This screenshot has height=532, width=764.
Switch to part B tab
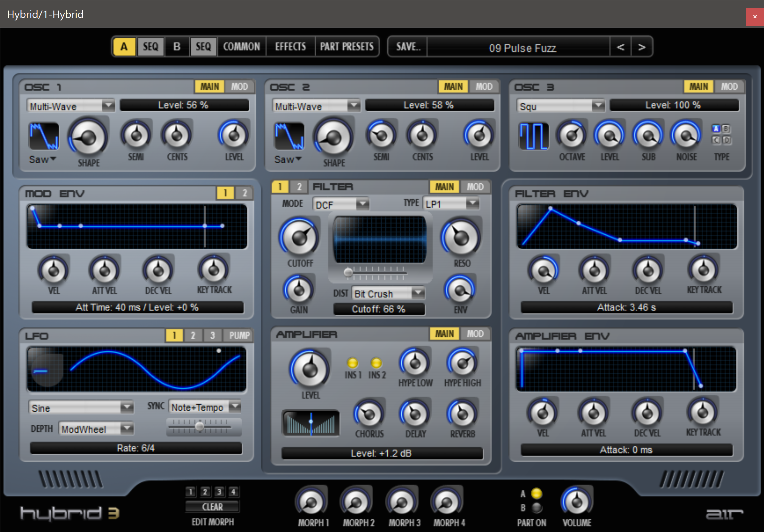pos(177,46)
